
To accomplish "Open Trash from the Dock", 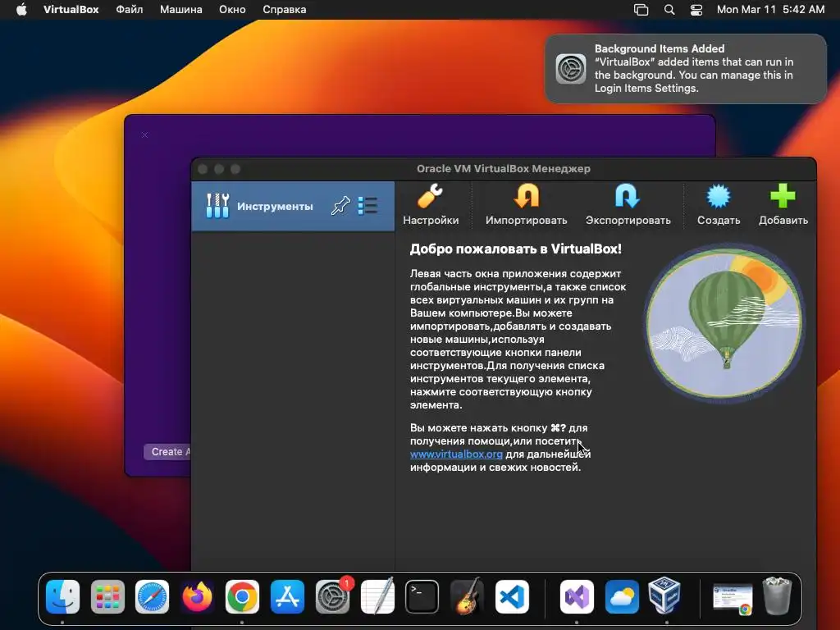I will click(777, 596).
